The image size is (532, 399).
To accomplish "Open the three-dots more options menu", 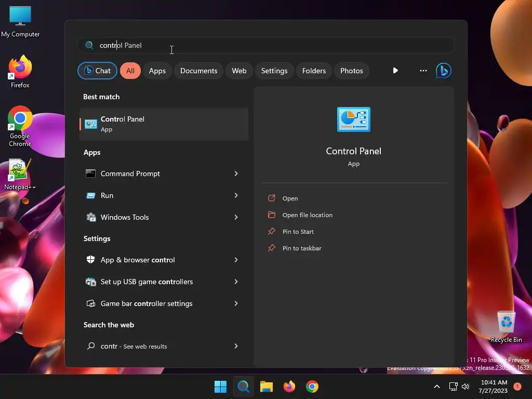I will pos(423,71).
